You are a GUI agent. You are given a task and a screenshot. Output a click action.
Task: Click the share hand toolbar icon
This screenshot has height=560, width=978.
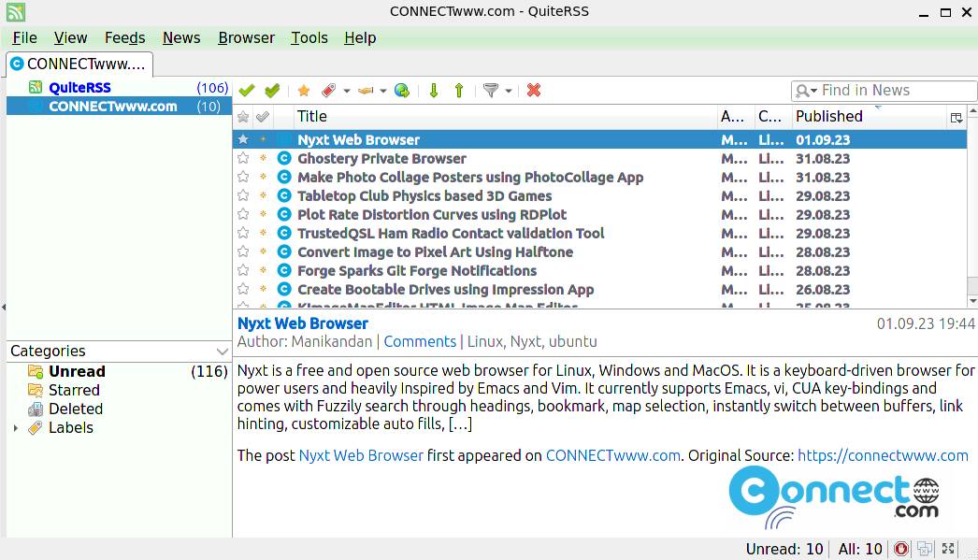pos(367,91)
